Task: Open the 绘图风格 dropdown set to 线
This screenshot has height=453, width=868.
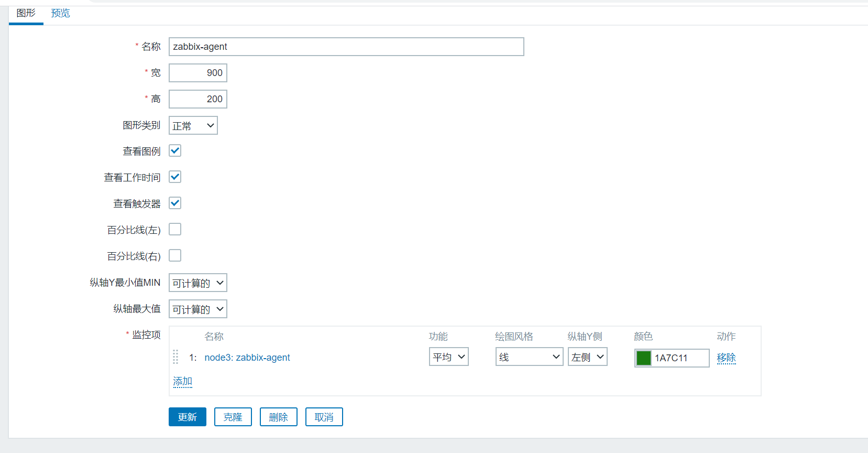Action: pos(529,357)
